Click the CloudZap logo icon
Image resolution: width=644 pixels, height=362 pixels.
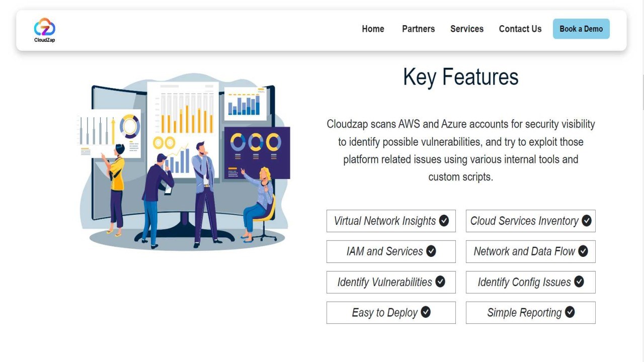click(44, 29)
